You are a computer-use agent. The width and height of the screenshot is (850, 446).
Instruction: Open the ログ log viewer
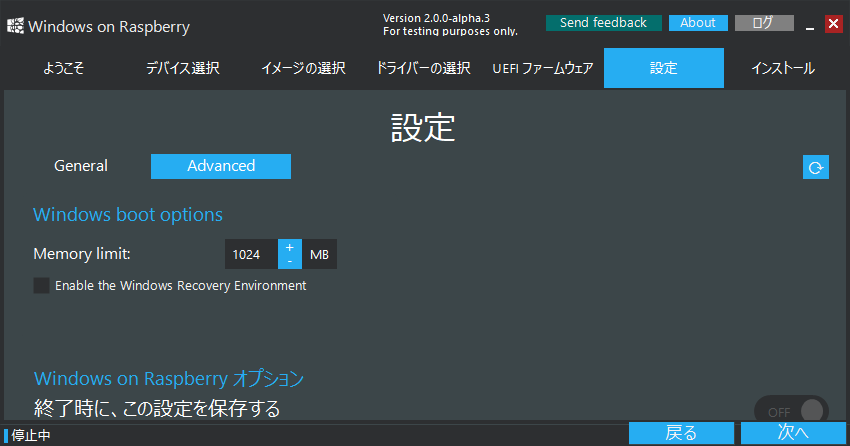[764, 23]
